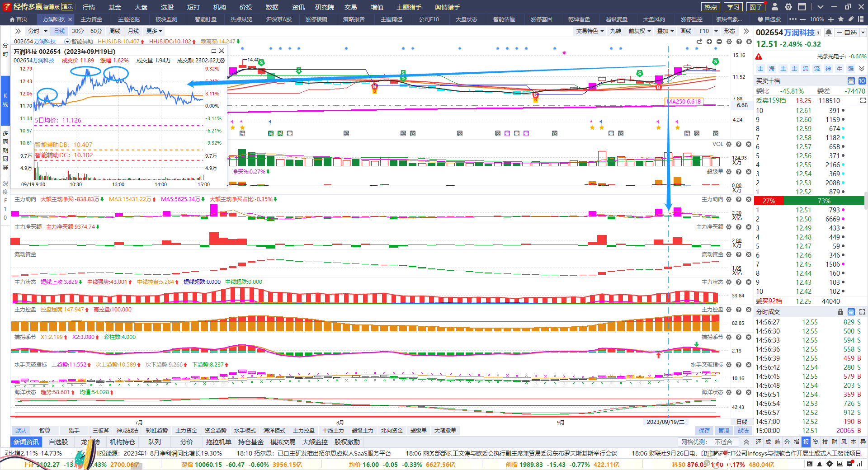Open the three-dots more menu in tab bar

tap(793, 19)
